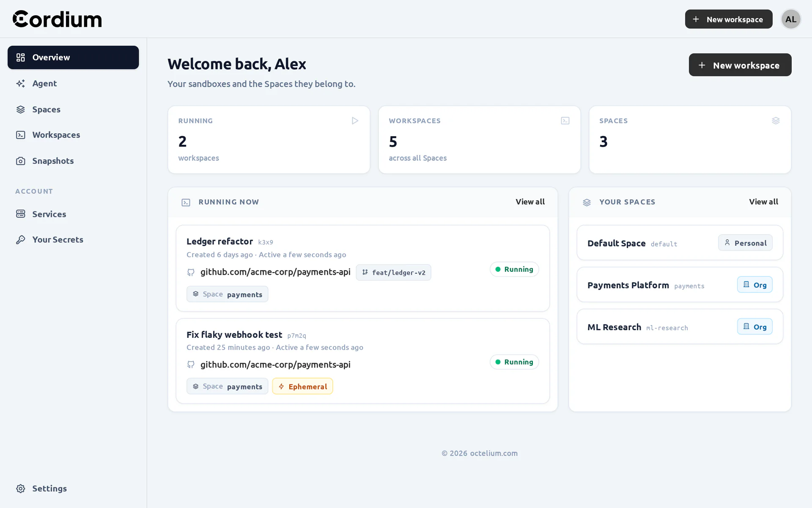Click the play icon in Running card

pyautogui.click(x=355, y=121)
